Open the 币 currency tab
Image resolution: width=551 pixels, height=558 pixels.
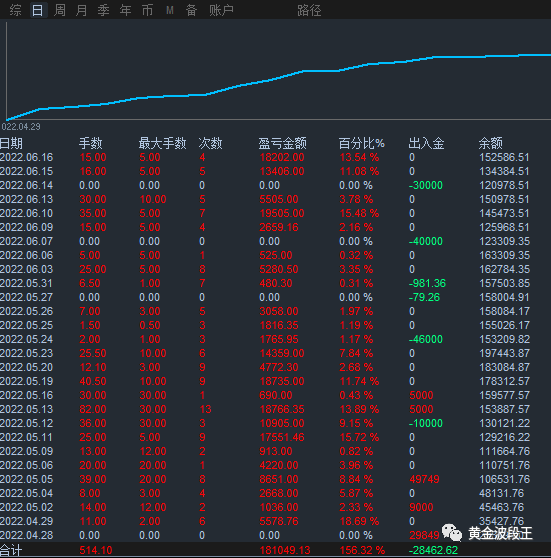coord(147,10)
